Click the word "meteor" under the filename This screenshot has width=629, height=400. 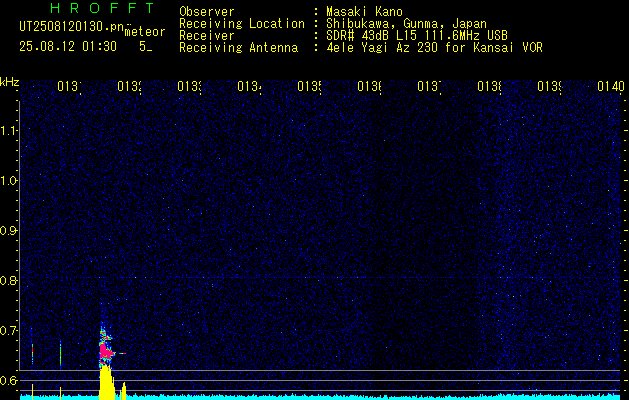[145, 32]
